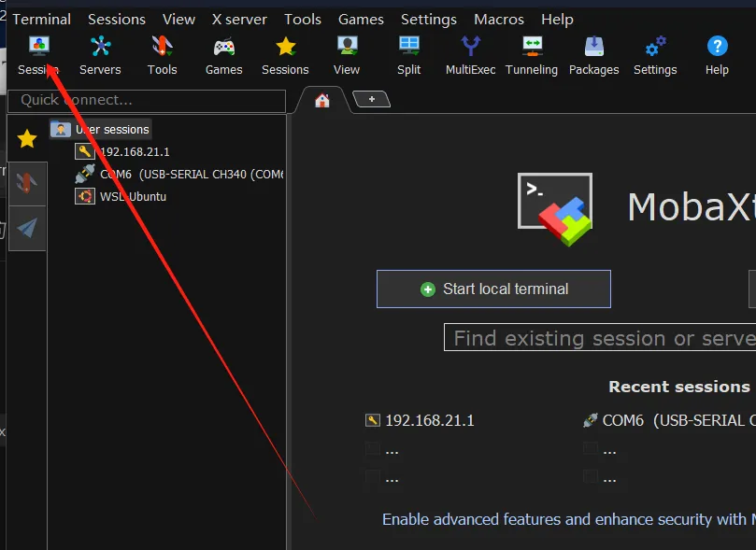Open the View menu
The height and width of the screenshot is (550, 756).
pos(178,20)
